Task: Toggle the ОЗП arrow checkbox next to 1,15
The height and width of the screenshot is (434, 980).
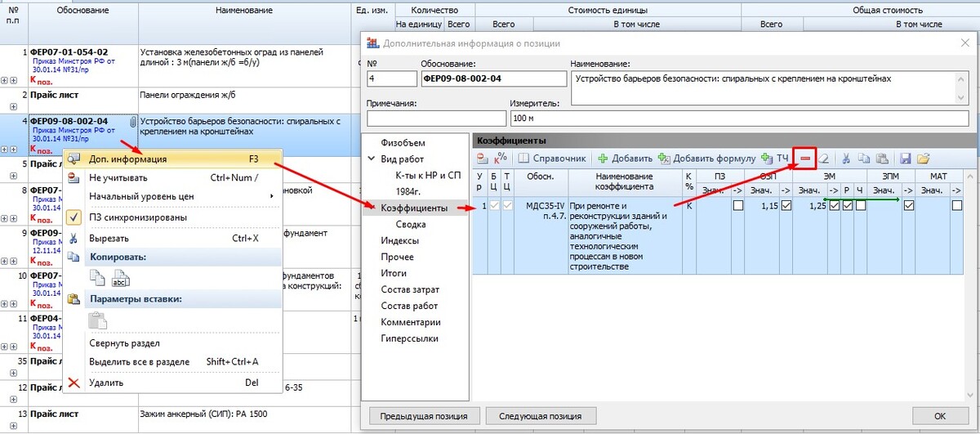Action: tap(786, 206)
